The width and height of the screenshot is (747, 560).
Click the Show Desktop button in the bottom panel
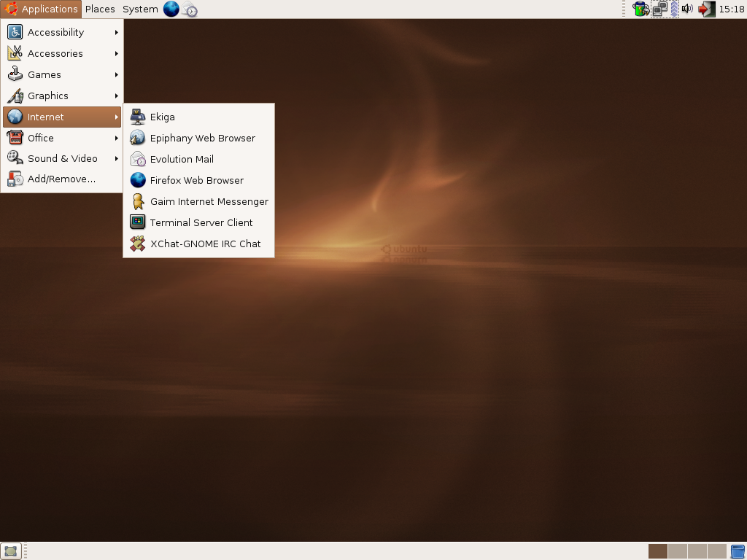coord(10,551)
